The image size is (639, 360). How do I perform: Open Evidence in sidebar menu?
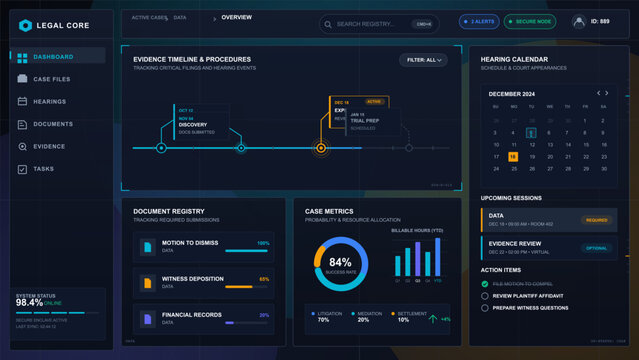(x=57, y=146)
